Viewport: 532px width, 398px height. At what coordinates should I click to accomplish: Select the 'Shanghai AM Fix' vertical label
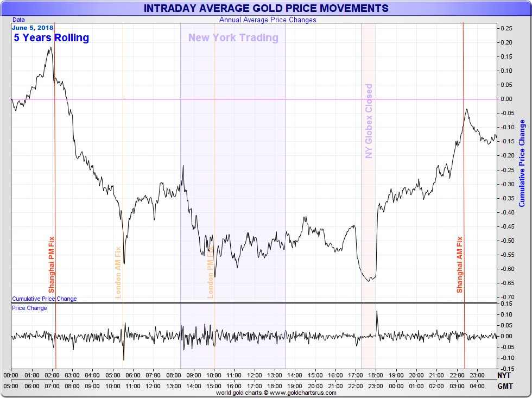point(459,264)
